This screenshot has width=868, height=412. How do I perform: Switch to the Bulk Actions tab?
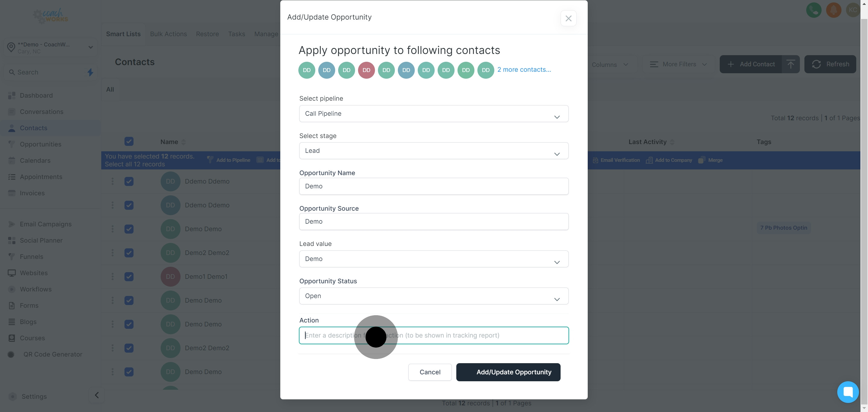tap(168, 34)
